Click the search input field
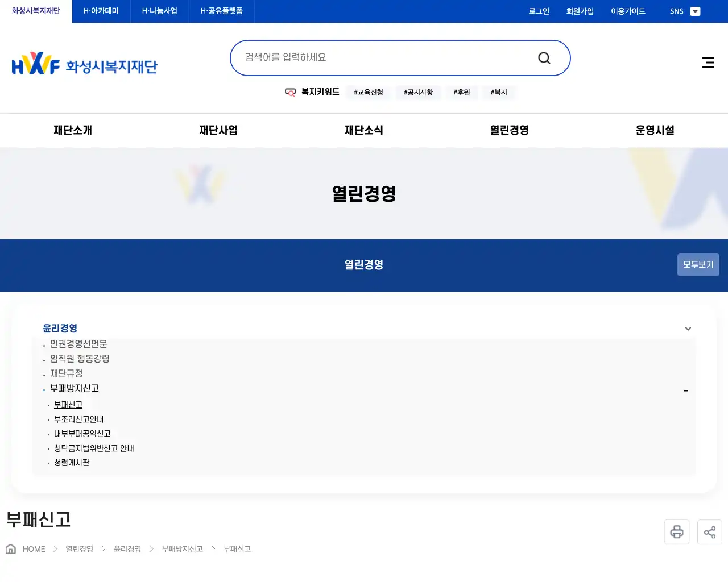The width and height of the screenshot is (728, 582). pyautogui.click(x=370, y=57)
